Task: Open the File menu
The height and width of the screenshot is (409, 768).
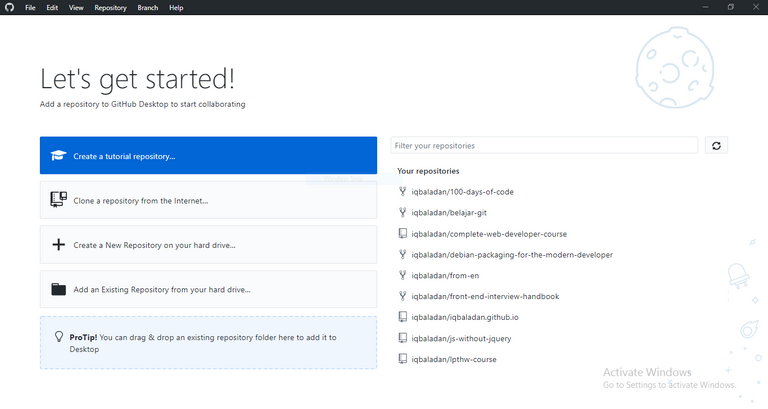Action: point(30,7)
